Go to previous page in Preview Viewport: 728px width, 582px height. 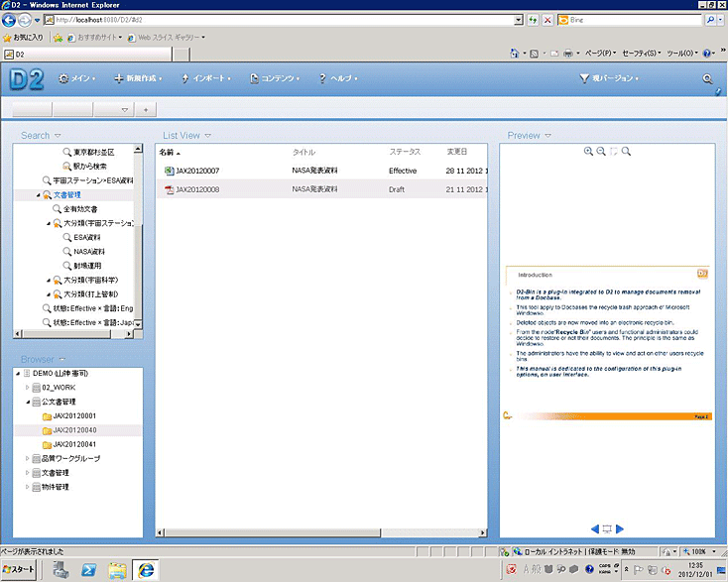[x=594, y=528]
